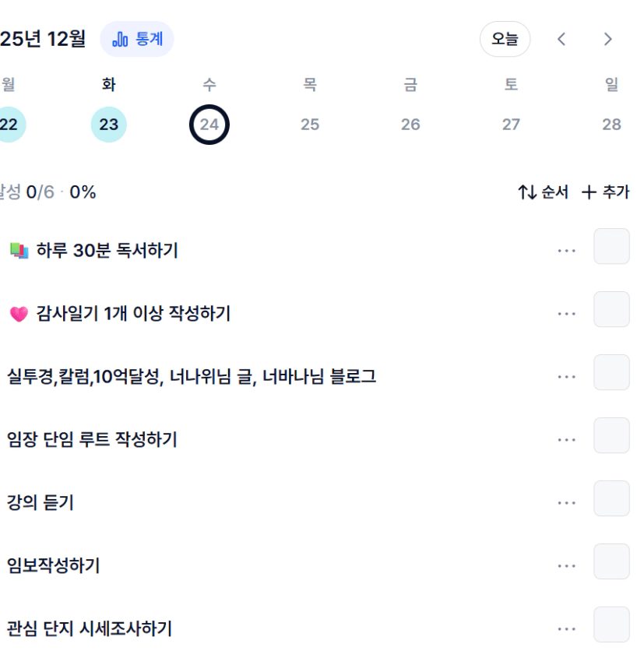
Task: Open more options for 임장 단임 루트 작성하기
Action: pos(567,440)
